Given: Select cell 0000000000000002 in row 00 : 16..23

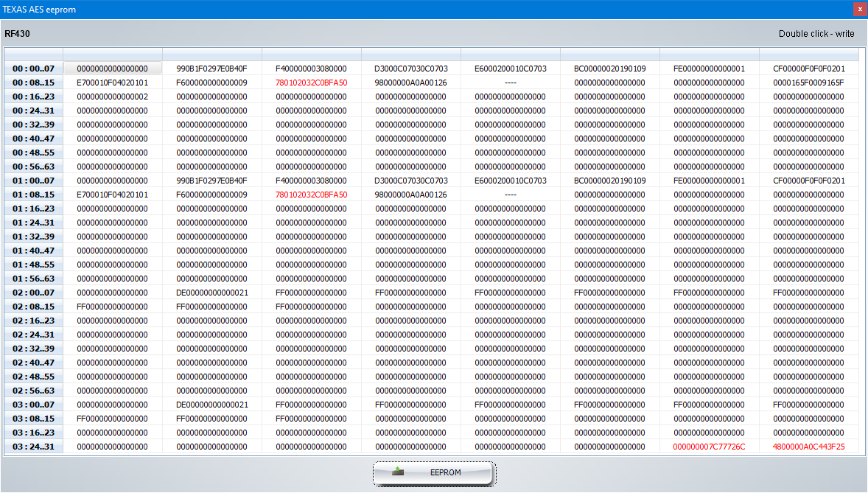Looking at the screenshot, I should (x=113, y=97).
